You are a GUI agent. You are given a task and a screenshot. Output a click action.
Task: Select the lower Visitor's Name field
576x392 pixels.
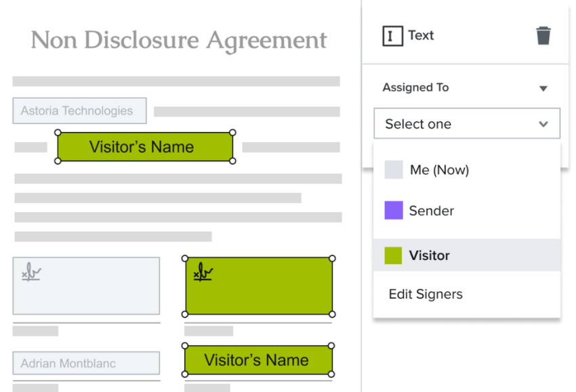pyautogui.click(x=258, y=360)
